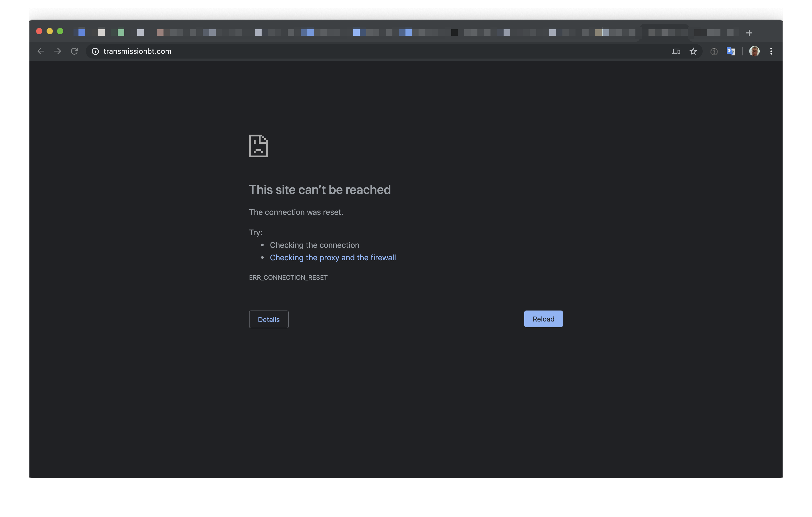
Task: Close the window with the red button
Action: 39,31
